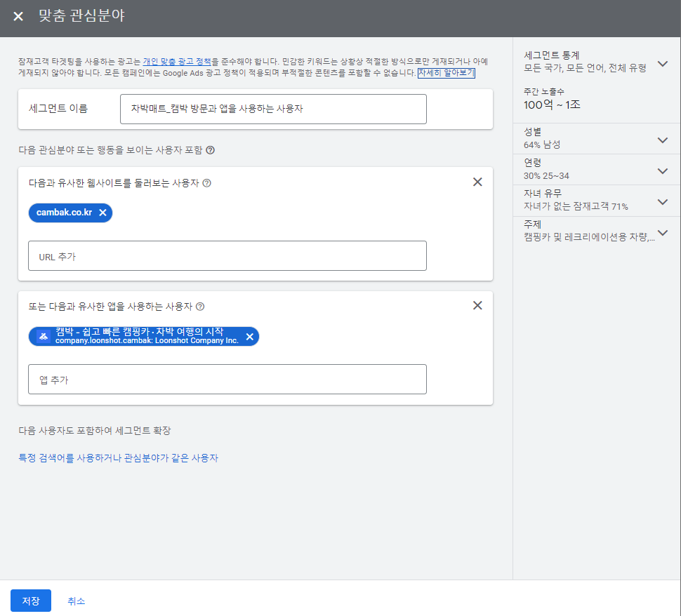Image resolution: width=681 pixels, height=616 pixels.
Task: Click the 앱 추가 input field
Action: coord(227,380)
